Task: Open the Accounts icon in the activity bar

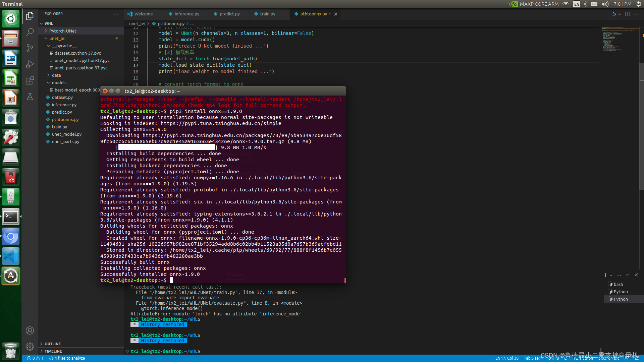Action: click(x=30, y=330)
